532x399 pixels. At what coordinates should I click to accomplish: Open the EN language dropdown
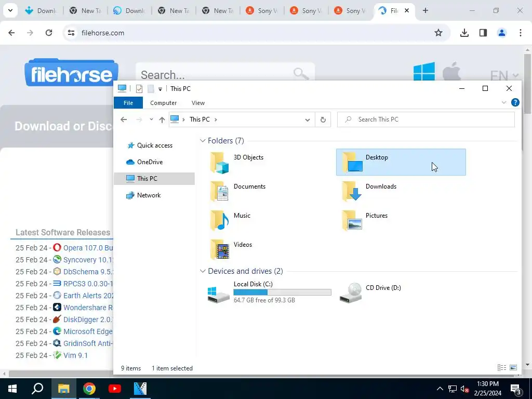[x=504, y=75]
